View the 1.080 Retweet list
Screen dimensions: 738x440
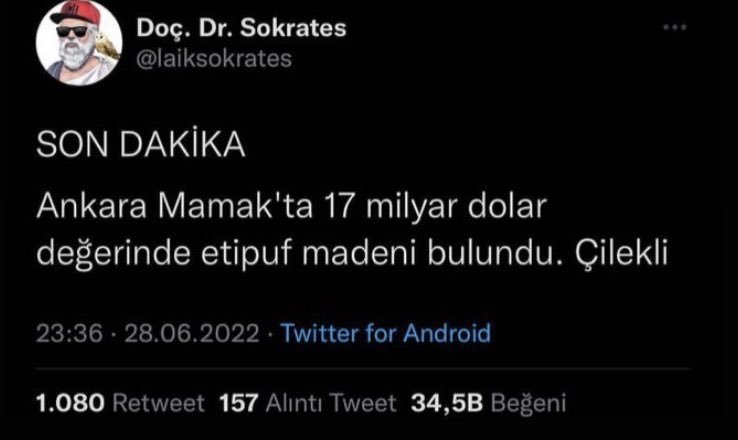(120, 403)
